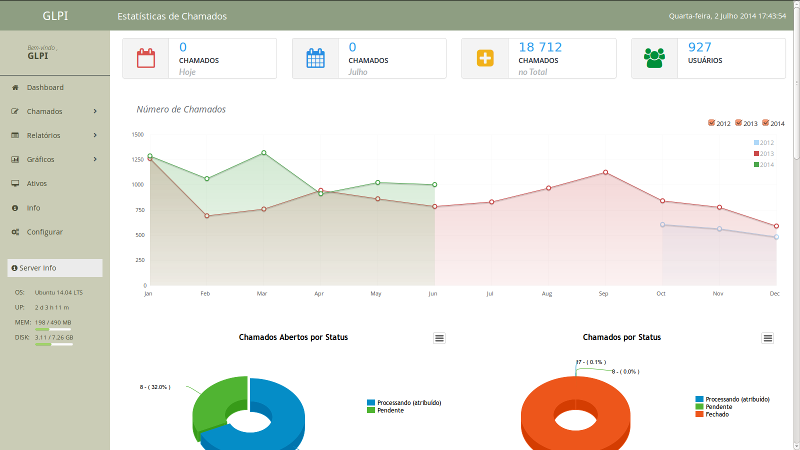Disable the 2014 year checkbox
Image resolution: width=800 pixels, height=450 pixels.
coord(766,123)
